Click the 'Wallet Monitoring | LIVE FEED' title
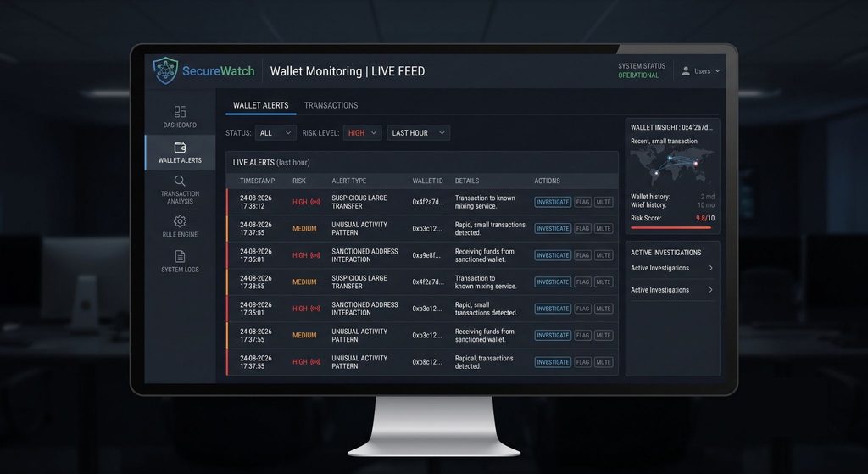This screenshot has width=868, height=474. click(347, 71)
